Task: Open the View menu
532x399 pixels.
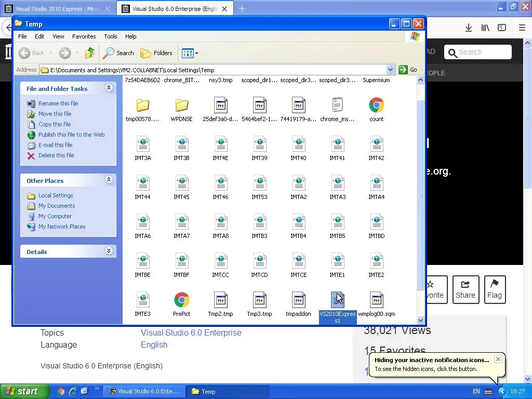Action: point(58,36)
